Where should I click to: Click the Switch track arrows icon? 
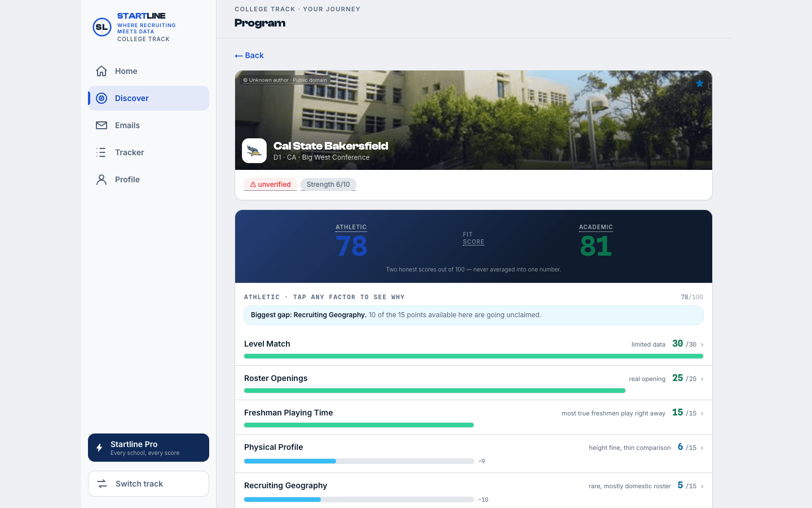(x=102, y=484)
